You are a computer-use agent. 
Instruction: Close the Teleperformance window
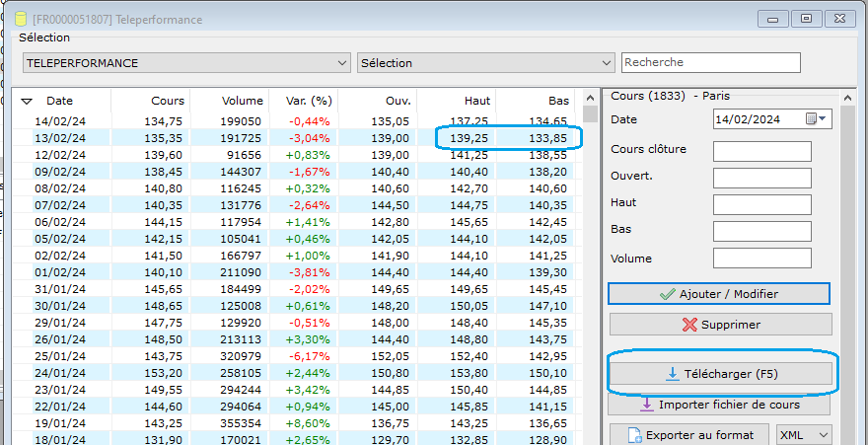coord(840,19)
